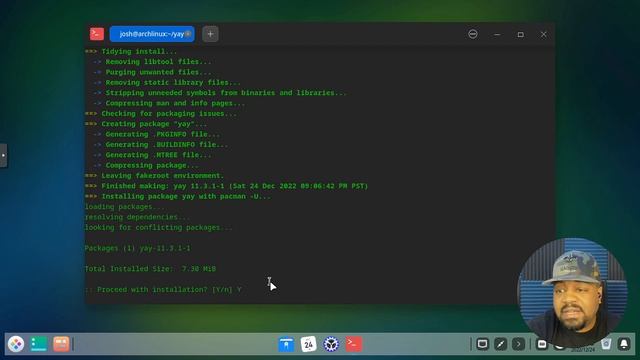Click the 'Installing package yay with pacman -U' line
This screenshot has width=640, height=360.
[178, 196]
